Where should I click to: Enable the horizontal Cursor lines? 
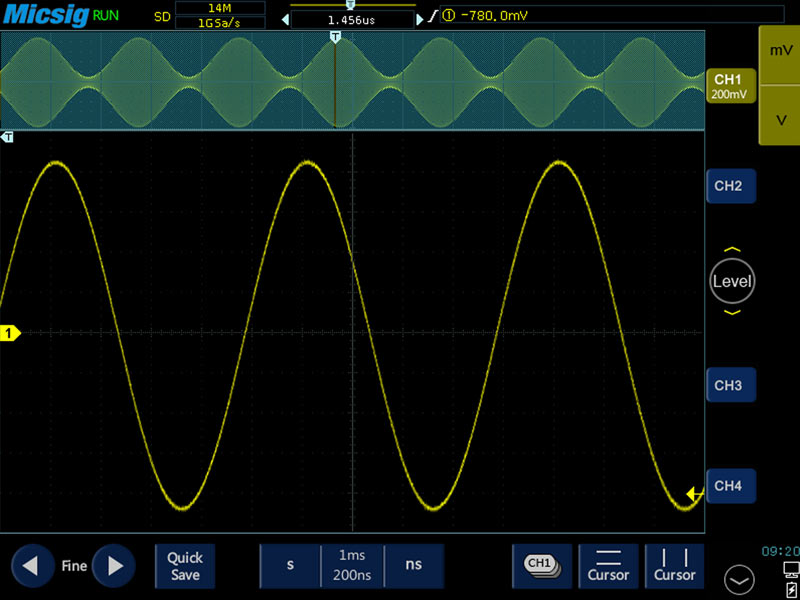(x=608, y=566)
